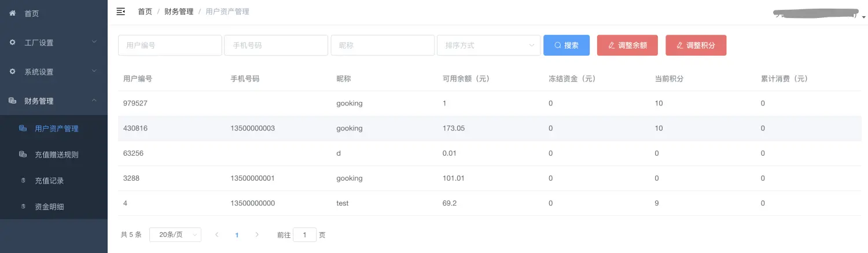This screenshot has width=868, height=253.
Task: Open 首页 in the sidebar
Action: coord(54,13)
